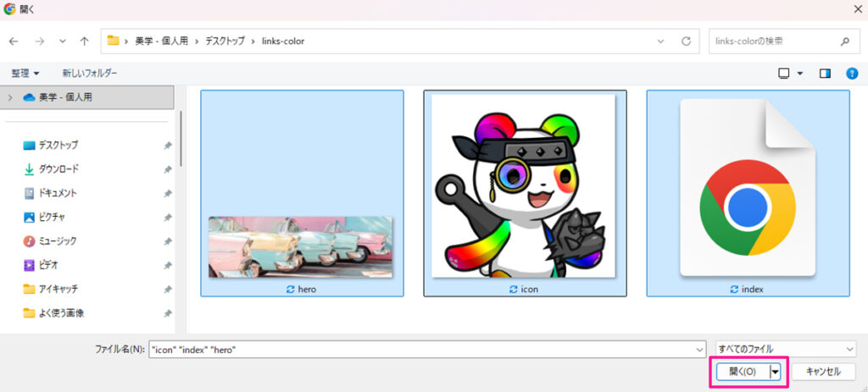The image size is (868, 392).
Task: Click the Back navigation arrow
Action: coord(14,41)
